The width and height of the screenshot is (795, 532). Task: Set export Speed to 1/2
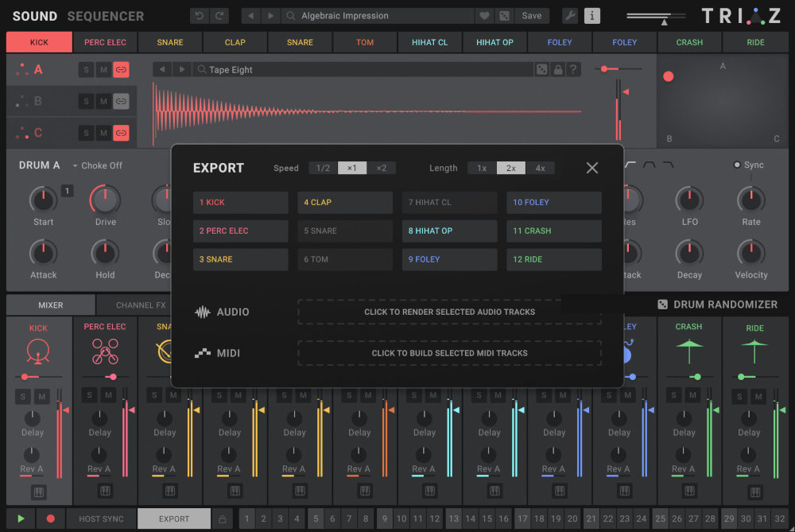point(323,168)
